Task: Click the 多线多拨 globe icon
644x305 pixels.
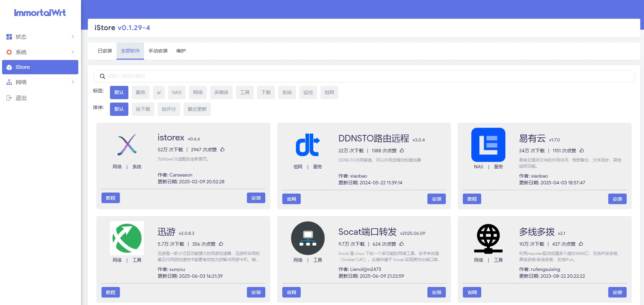Action: pos(488,239)
